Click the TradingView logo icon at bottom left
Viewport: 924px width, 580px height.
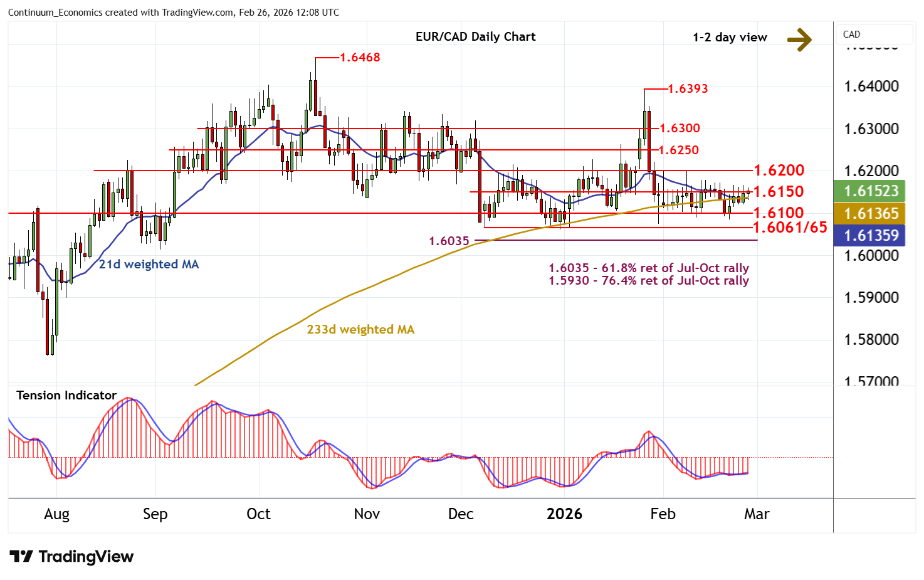click(21, 557)
